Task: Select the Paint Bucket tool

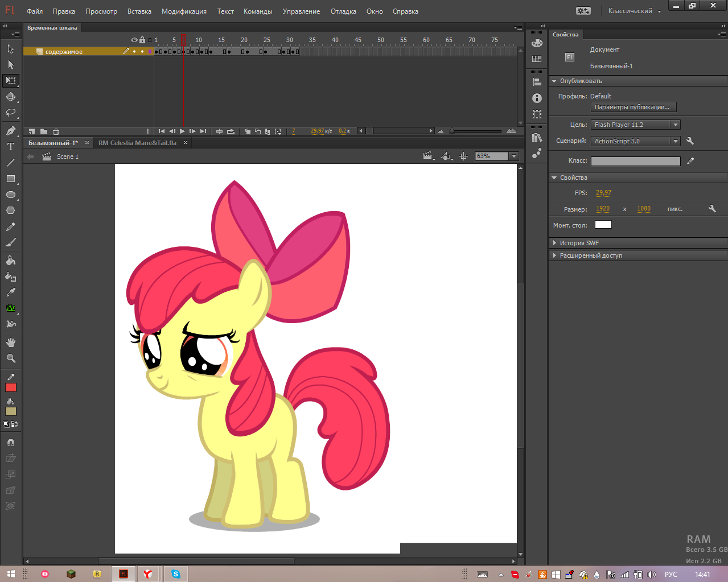Action: pyautogui.click(x=11, y=261)
